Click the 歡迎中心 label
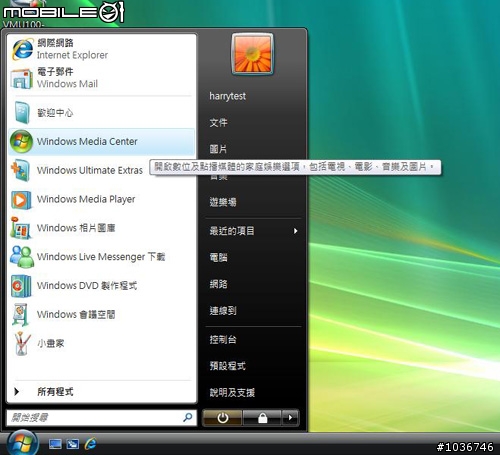The height and width of the screenshot is (455, 500). tap(55, 113)
